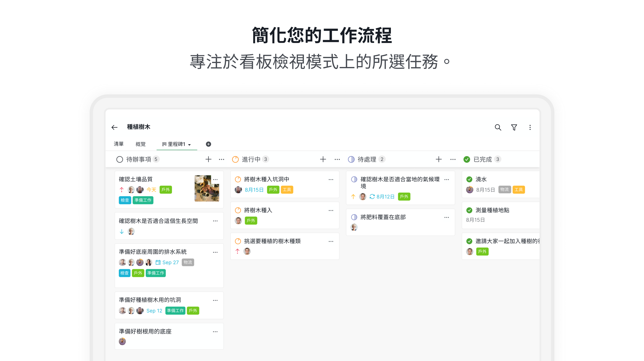Toggle status circle of 確認樹木是否適合當地的氣候環境

354,179
